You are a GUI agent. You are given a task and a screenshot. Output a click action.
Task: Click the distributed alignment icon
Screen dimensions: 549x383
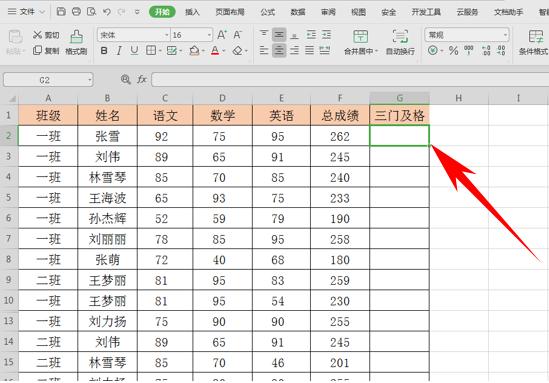point(325,50)
